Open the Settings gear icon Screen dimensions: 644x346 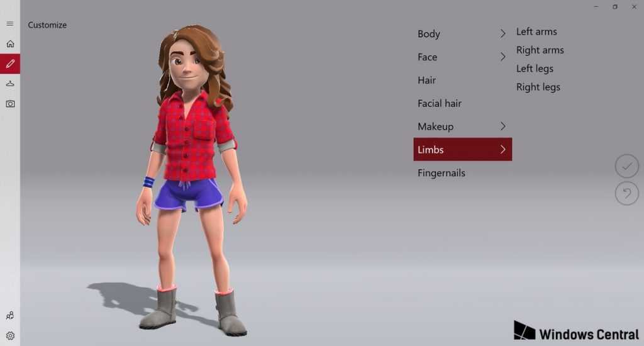point(10,336)
